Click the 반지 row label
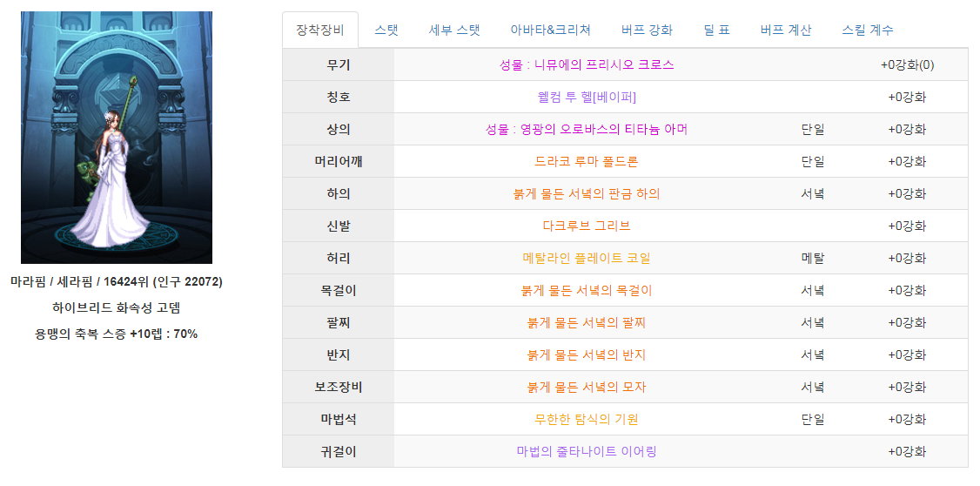This screenshot has width=980, height=486. click(338, 355)
